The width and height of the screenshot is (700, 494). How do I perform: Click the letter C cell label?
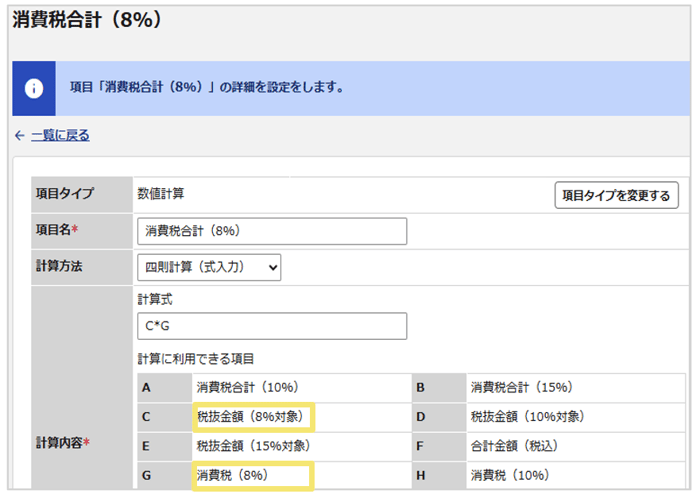coord(146,417)
